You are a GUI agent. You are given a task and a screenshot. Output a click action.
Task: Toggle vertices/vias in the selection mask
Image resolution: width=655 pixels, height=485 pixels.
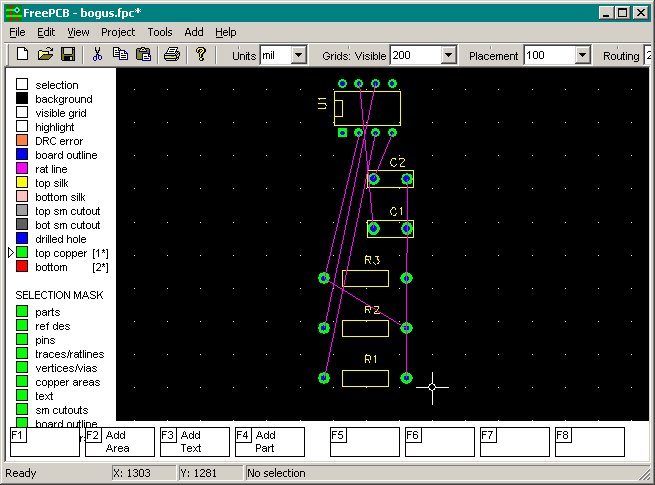[x=22, y=368]
